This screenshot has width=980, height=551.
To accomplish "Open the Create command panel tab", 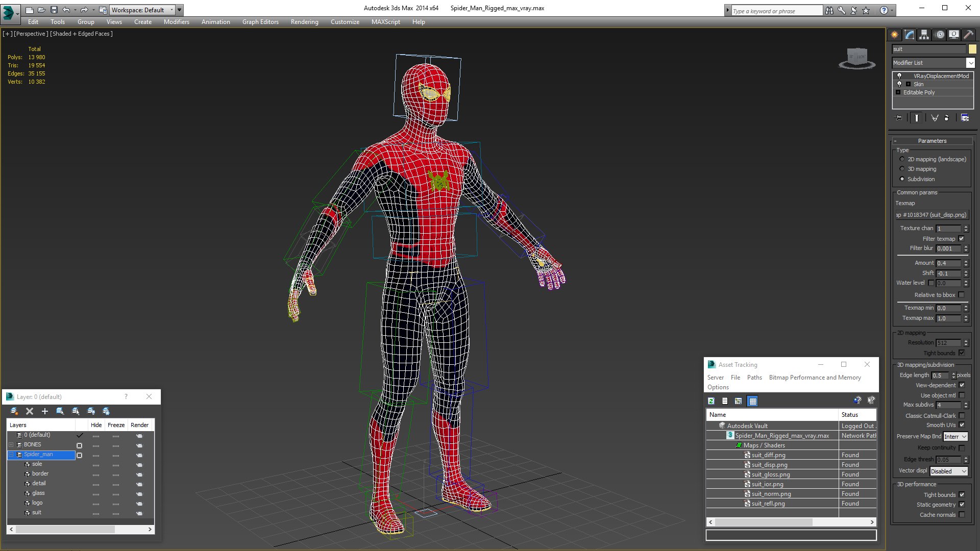I will tap(894, 35).
